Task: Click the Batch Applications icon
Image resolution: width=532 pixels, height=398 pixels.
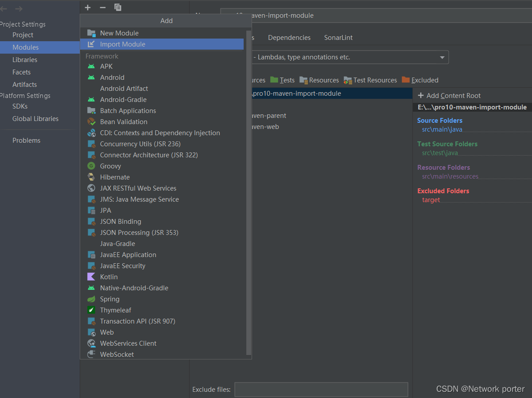Action: (x=91, y=111)
